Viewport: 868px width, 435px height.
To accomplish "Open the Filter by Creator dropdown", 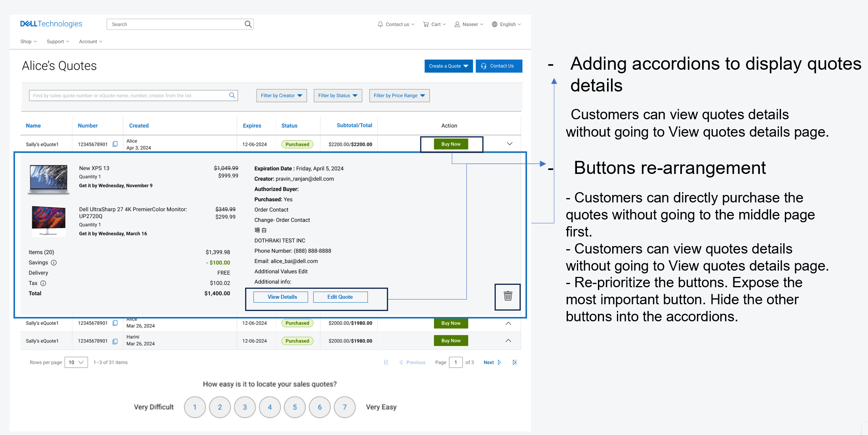I will [x=282, y=95].
